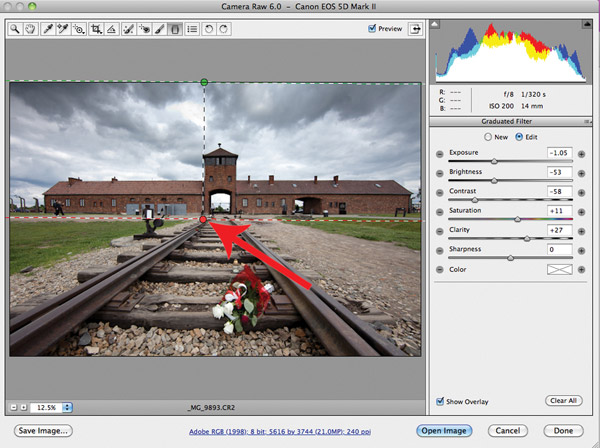Zoom in using the plus button
The image size is (600, 448).
[x=23, y=407]
